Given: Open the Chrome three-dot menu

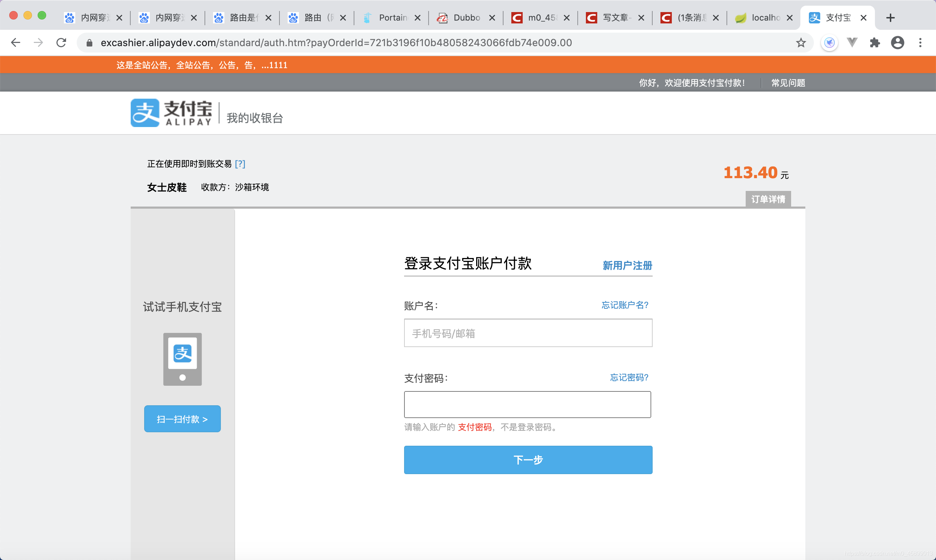Looking at the screenshot, I should pyautogui.click(x=920, y=43).
